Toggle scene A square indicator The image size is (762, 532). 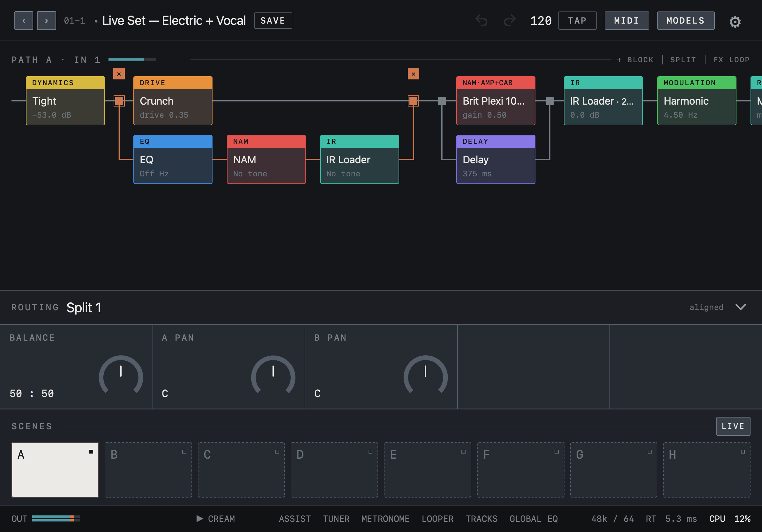click(91, 451)
